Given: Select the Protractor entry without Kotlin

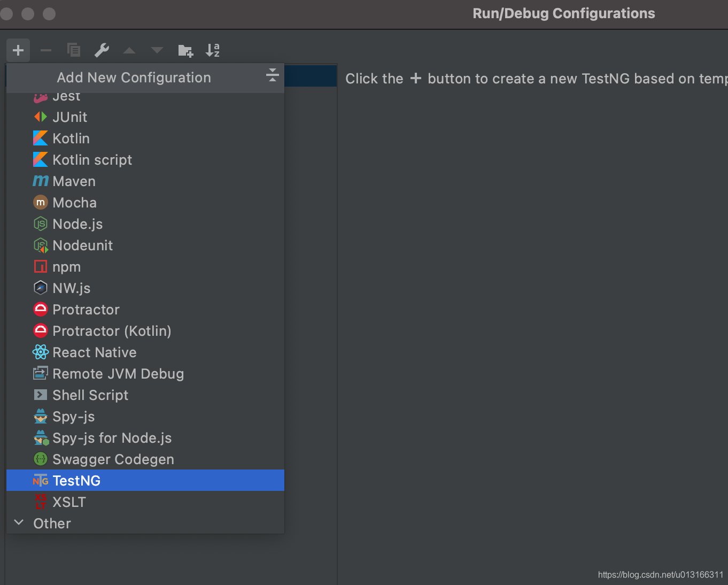Looking at the screenshot, I should click(x=145, y=309).
